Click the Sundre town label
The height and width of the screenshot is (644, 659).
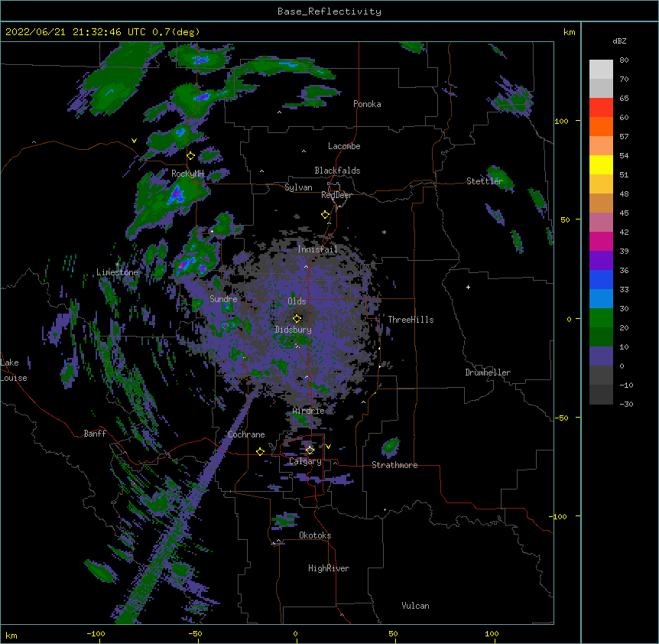click(223, 299)
